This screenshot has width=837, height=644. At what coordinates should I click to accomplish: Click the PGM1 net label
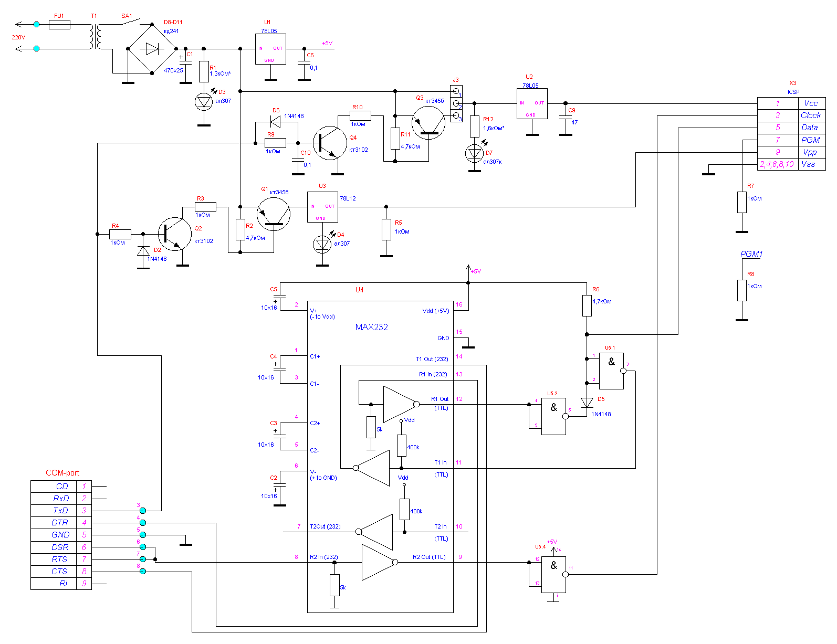[x=751, y=254]
